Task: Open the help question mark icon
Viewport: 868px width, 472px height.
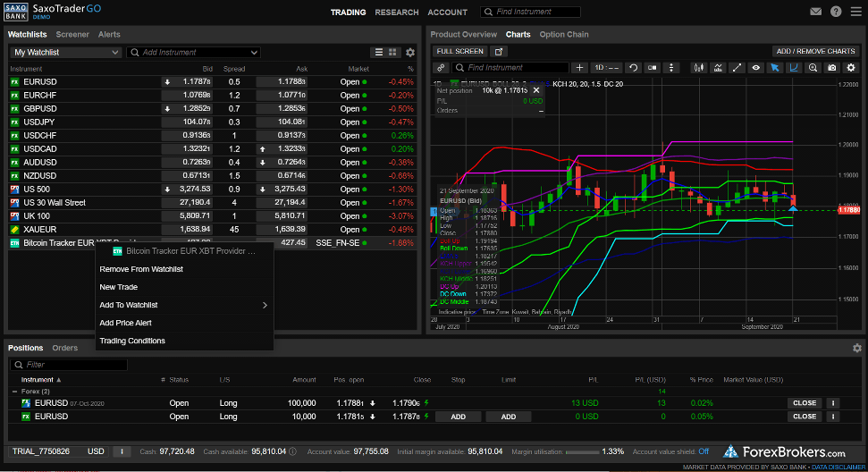Action: tap(836, 12)
